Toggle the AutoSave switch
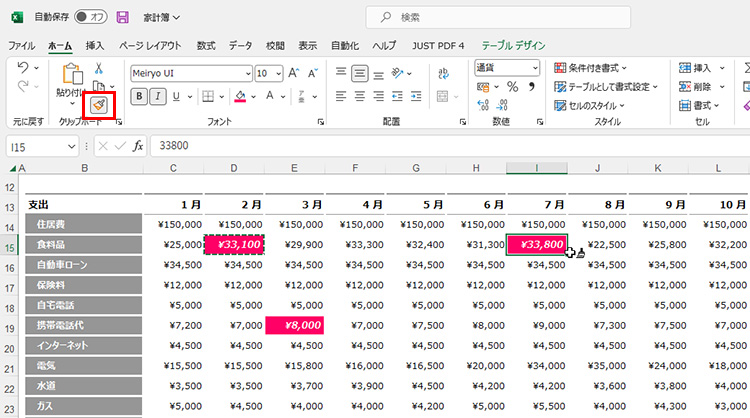 pyautogui.click(x=91, y=17)
